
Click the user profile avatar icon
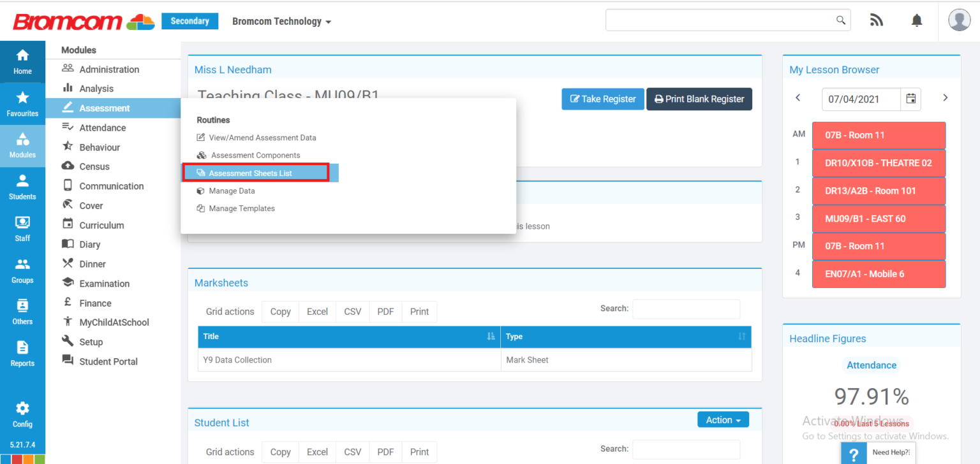click(x=959, y=19)
